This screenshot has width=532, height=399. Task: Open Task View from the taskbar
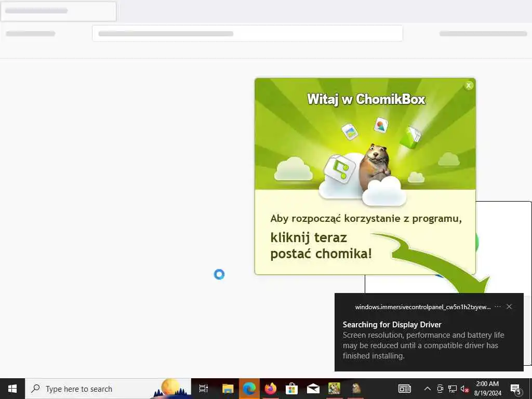coord(204,389)
